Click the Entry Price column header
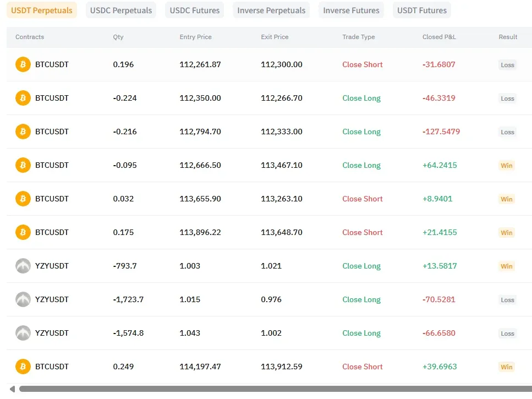This screenshot has height=399, width=532. click(x=195, y=37)
